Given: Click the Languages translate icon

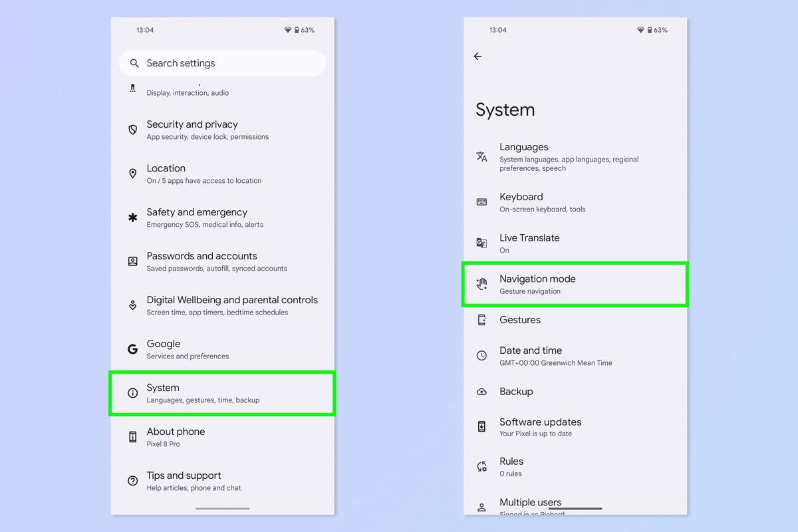Looking at the screenshot, I should point(481,157).
